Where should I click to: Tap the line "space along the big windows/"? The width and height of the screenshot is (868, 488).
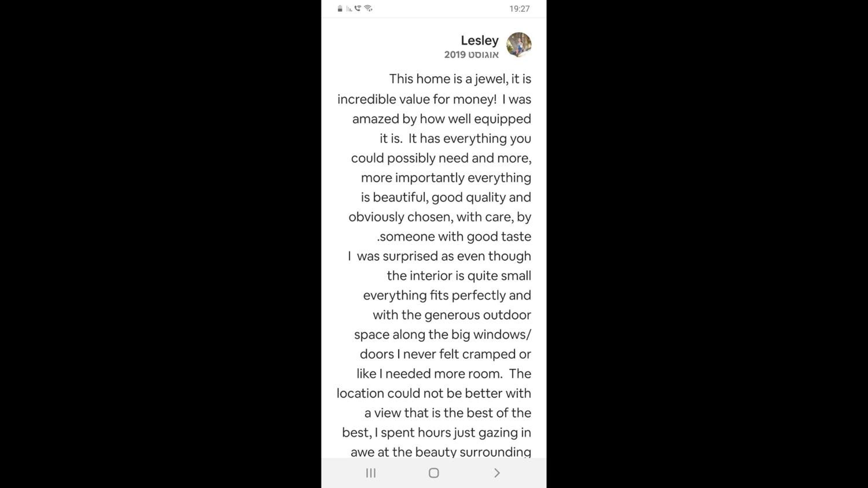coord(442,334)
